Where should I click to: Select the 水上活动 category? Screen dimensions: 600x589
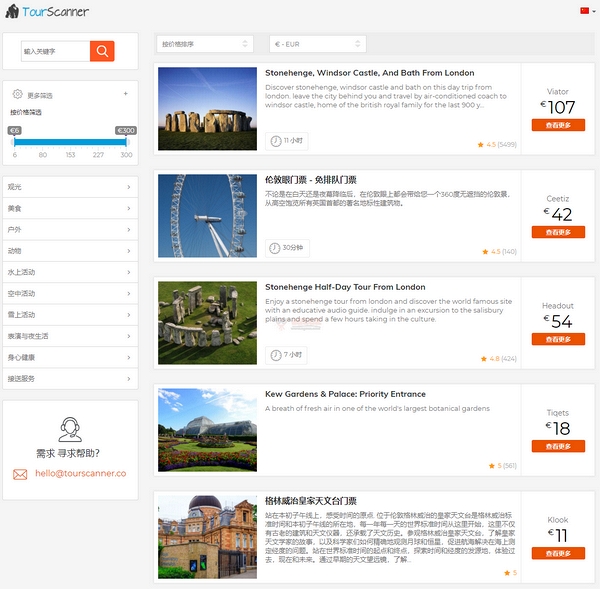[70, 272]
